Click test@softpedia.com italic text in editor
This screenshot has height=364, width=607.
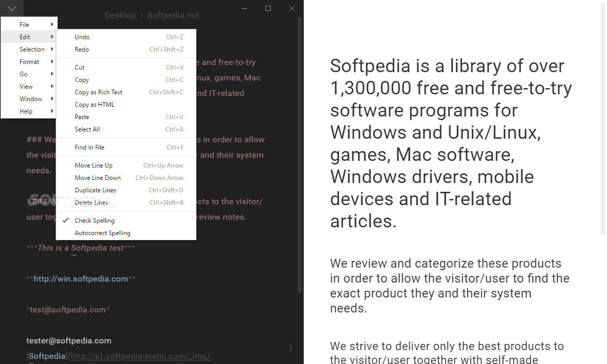[x=68, y=309]
